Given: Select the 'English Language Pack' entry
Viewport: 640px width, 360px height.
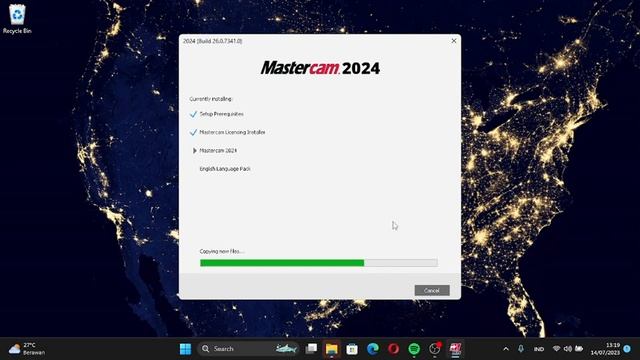Looking at the screenshot, I should coord(225,169).
